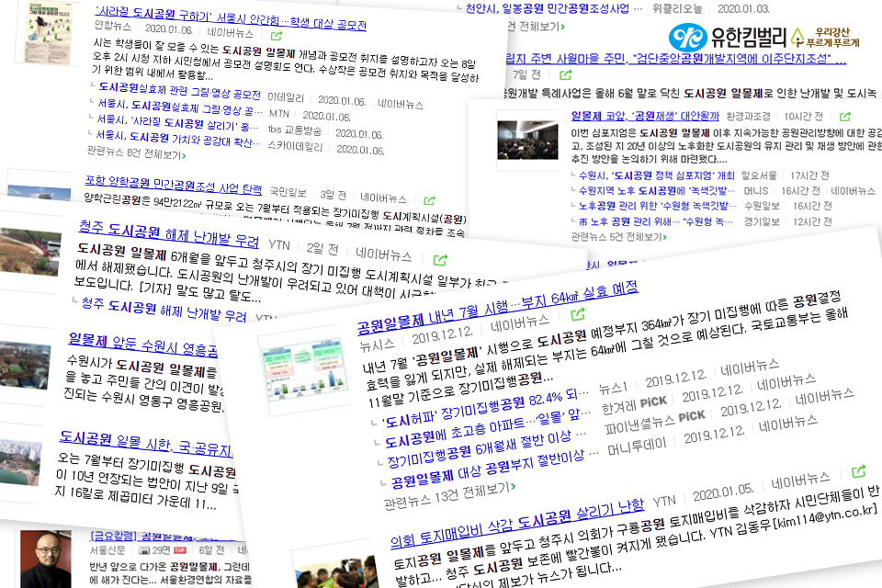This screenshot has width=882, height=588.
Task: Open 스카이데일리 link 도시공원 가치와 공감대 확산
Action: tap(178, 139)
